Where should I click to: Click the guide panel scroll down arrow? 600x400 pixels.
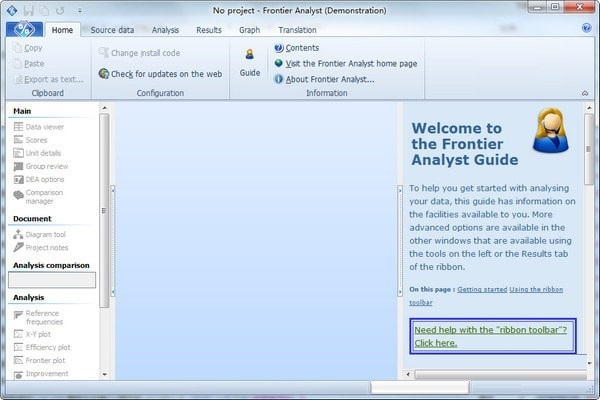click(x=589, y=363)
